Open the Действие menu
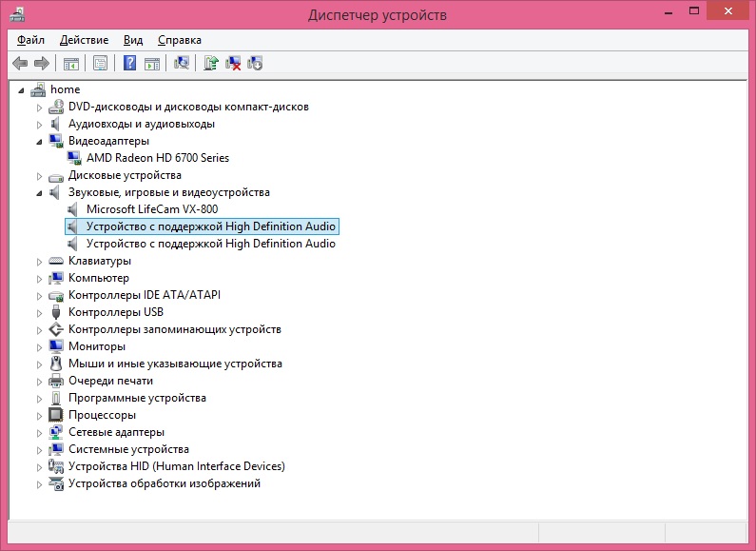The height and width of the screenshot is (551, 756). tap(84, 40)
